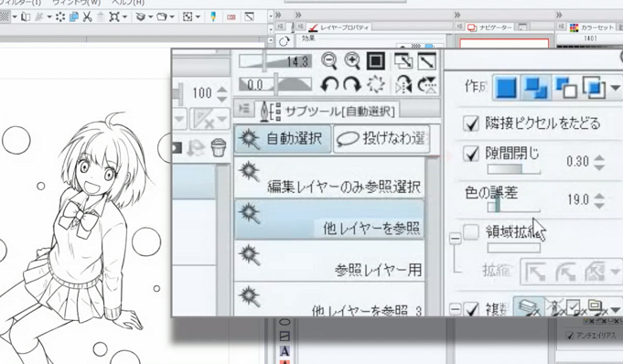The height and width of the screenshot is (364, 623).
Task: Rotate the view counter-clockwise
Action: pyautogui.click(x=329, y=85)
